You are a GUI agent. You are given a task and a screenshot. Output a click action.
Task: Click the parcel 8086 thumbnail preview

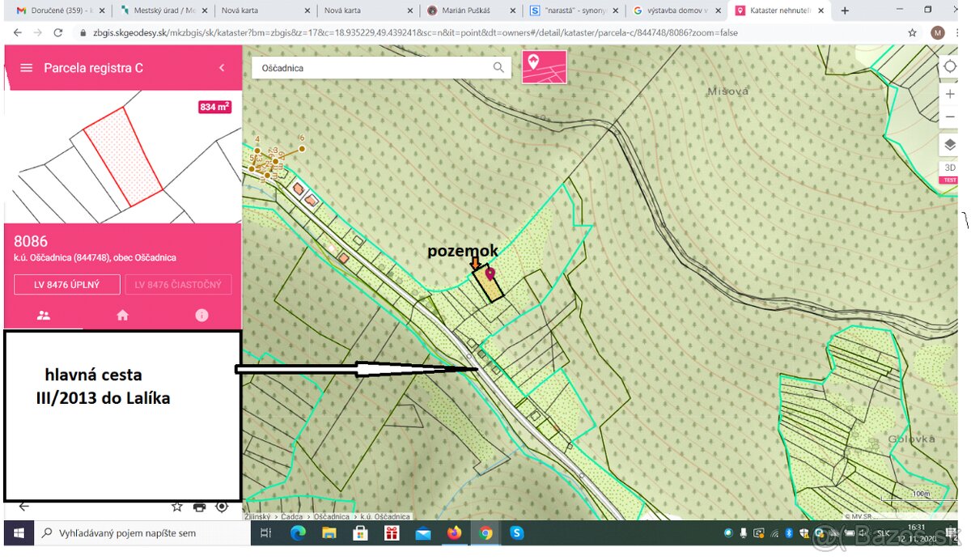123,158
